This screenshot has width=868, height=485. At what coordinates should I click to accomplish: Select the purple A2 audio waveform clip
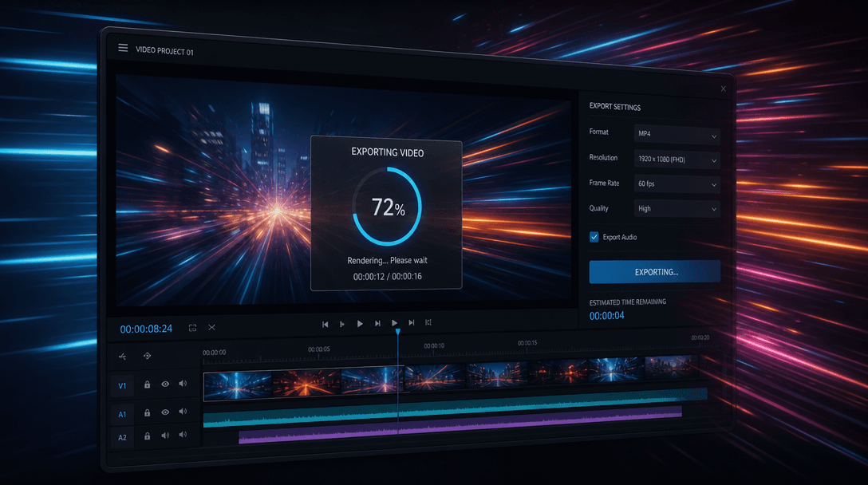click(x=460, y=425)
